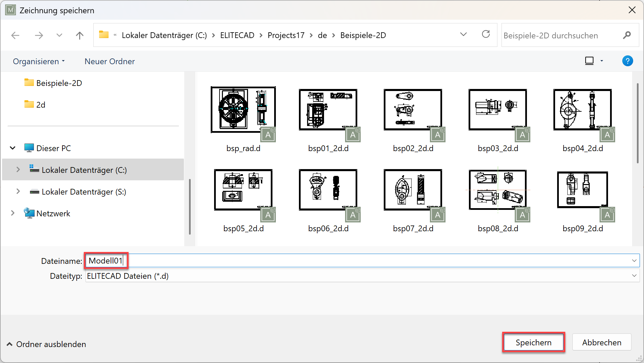Open the help question mark icon
644x363 pixels.
pyautogui.click(x=627, y=61)
